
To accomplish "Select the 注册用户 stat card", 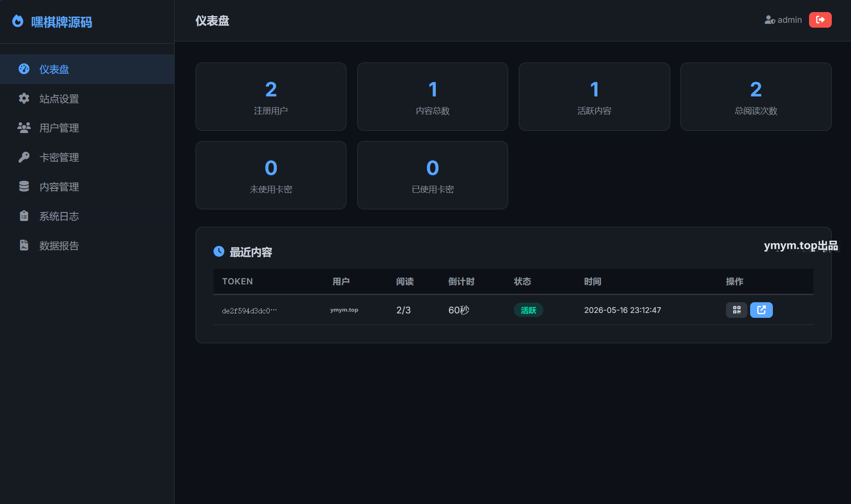I will tap(271, 96).
